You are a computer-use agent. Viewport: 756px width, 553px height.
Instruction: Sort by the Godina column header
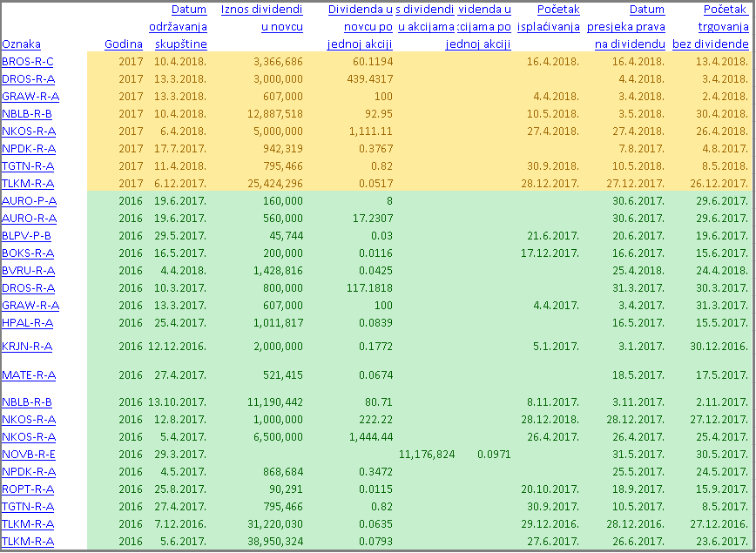(x=124, y=44)
